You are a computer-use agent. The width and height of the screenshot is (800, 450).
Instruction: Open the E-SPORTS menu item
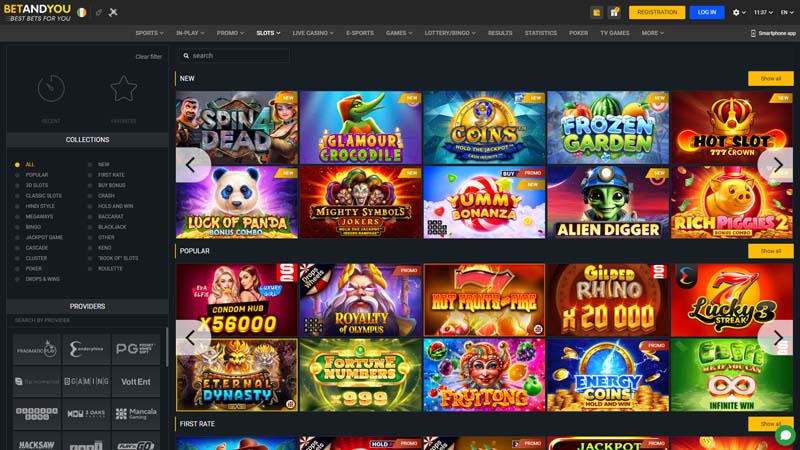coord(360,33)
